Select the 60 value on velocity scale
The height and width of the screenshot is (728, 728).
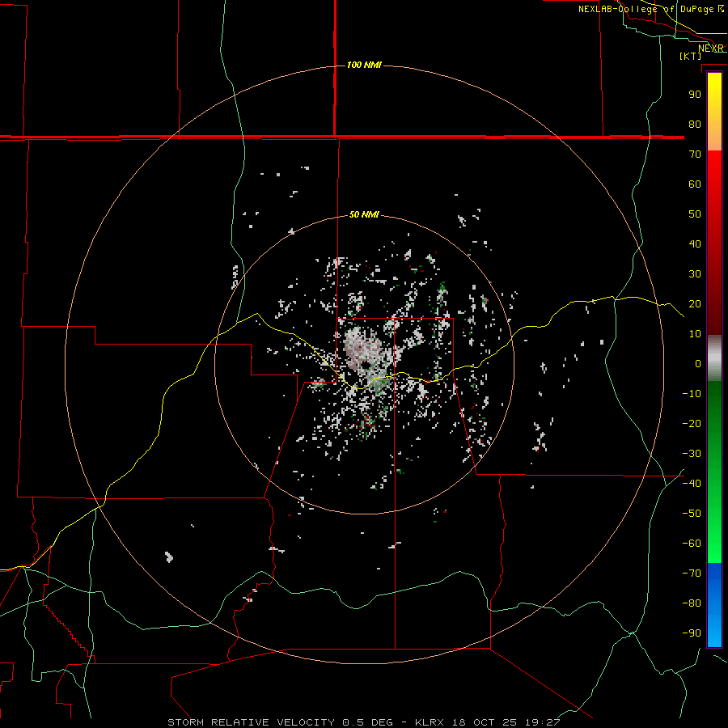695,184
